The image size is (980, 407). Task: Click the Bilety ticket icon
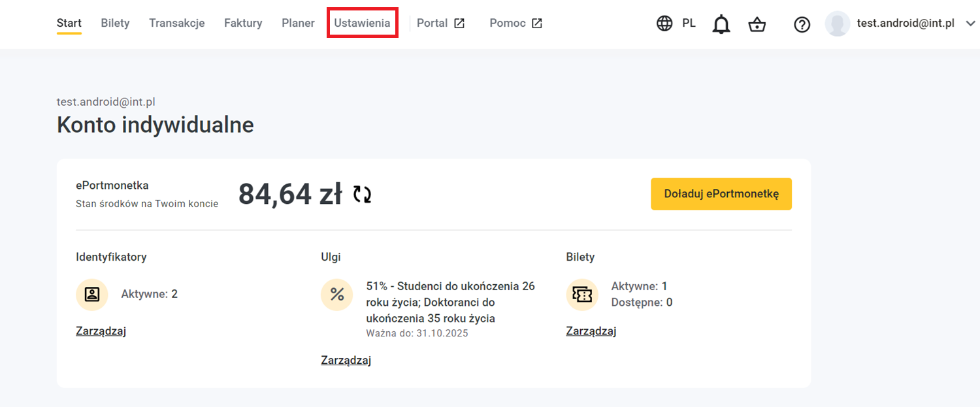582,295
